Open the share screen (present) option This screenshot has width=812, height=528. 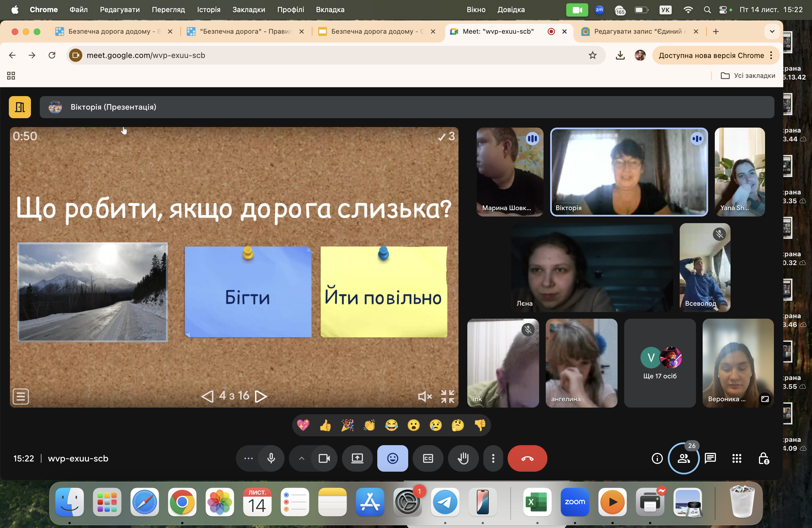click(357, 458)
